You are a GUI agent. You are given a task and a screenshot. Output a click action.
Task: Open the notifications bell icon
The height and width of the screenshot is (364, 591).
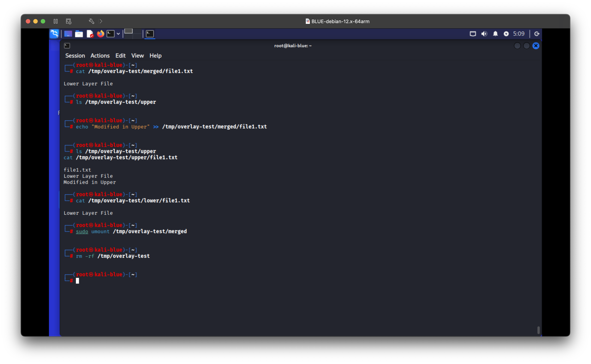[495, 34]
